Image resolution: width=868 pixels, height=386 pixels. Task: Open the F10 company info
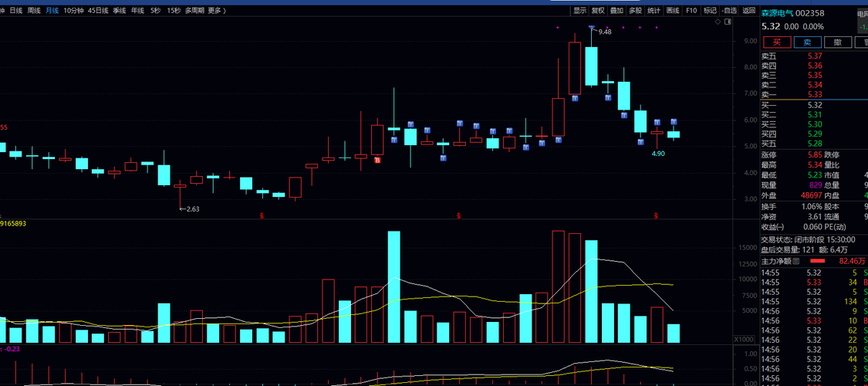pyautogui.click(x=691, y=10)
